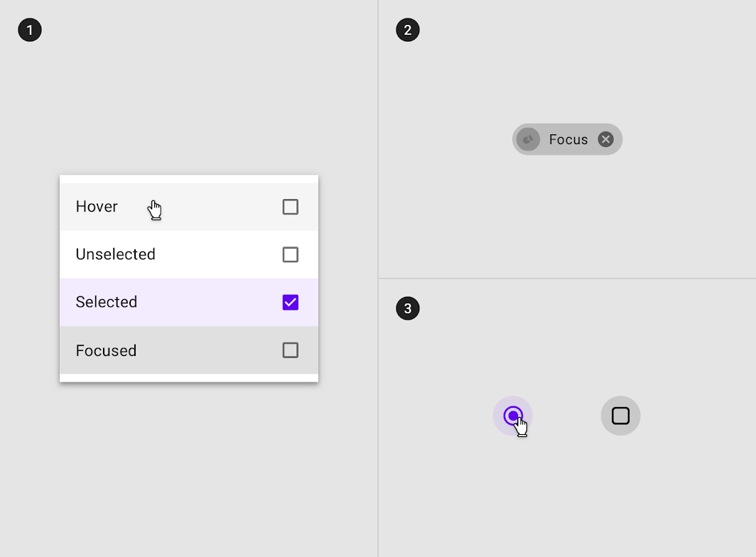Click the number 1 badge
This screenshot has height=557, width=756.
click(x=30, y=30)
